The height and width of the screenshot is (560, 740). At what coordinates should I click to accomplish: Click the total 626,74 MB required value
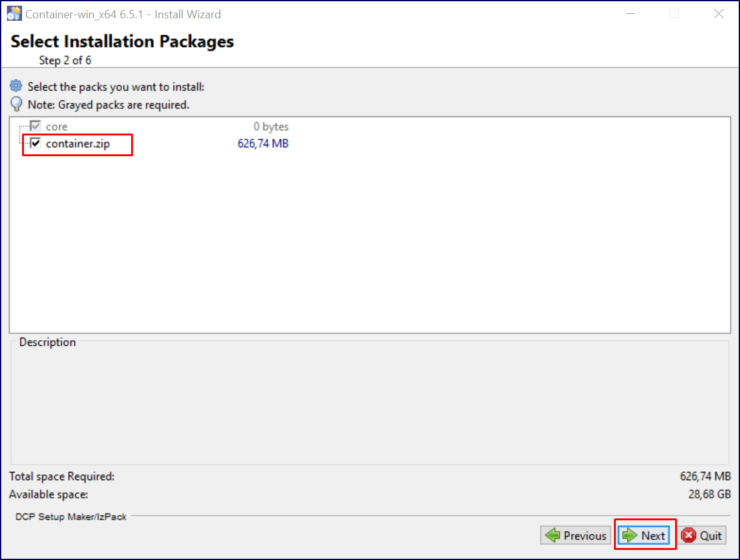(x=705, y=476)
